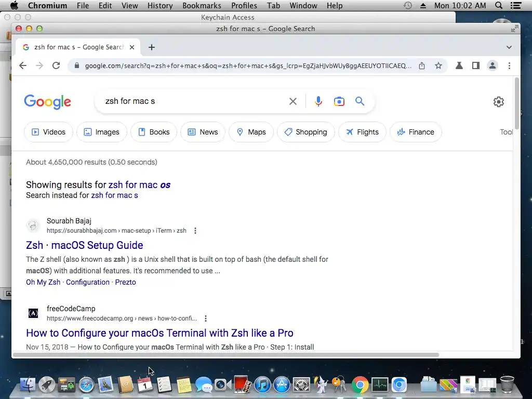Open the Window menu
The height and width of the screenshot is (399, 532).
[303, 5]
